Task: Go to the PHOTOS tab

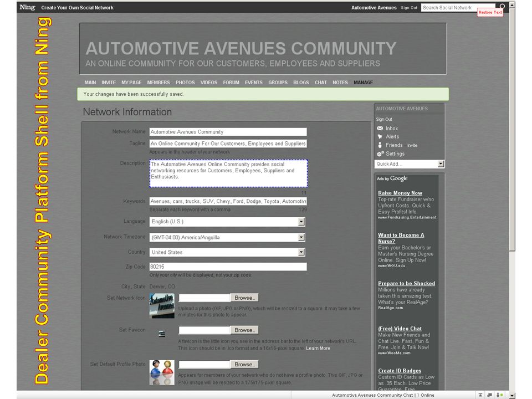Action: 185,83
